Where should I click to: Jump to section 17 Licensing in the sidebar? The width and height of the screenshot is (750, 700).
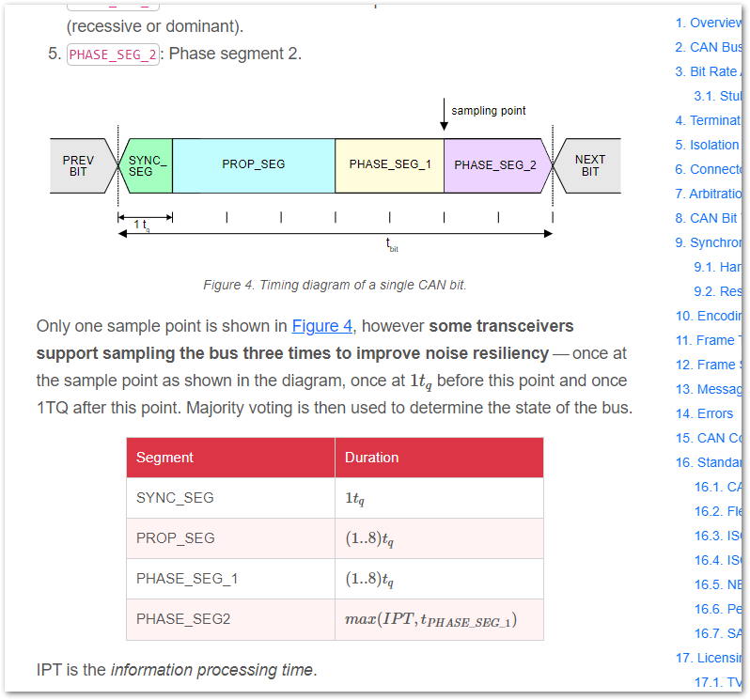(708, 658)
